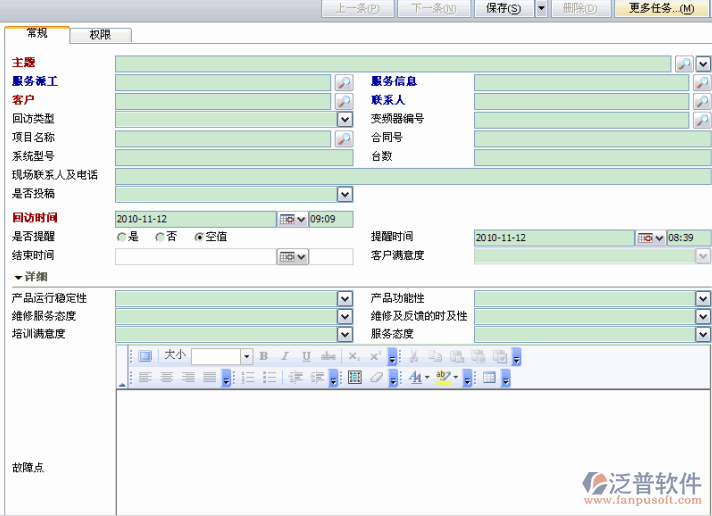Screen dimensions: 712x516
Task: Select the 是 radio button for 是否提醒
Action: 122,237
